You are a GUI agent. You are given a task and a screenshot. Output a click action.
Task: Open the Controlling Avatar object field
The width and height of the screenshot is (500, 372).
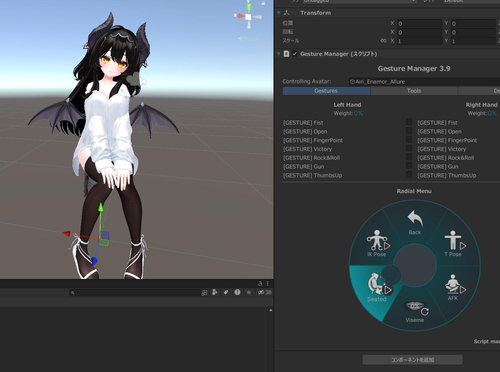[x=424, y=81]
